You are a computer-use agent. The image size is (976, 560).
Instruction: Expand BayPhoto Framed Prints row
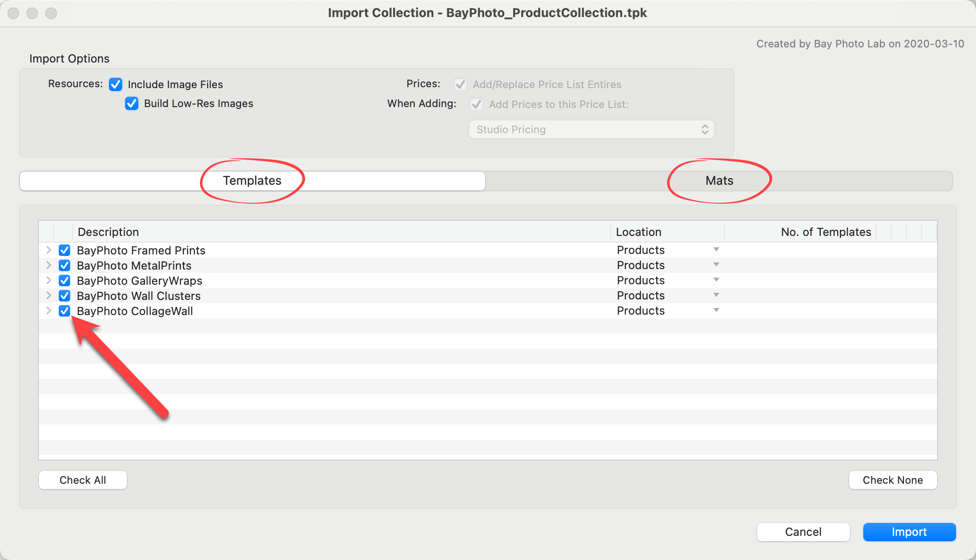pyautogui.click(x=48, y=250)
